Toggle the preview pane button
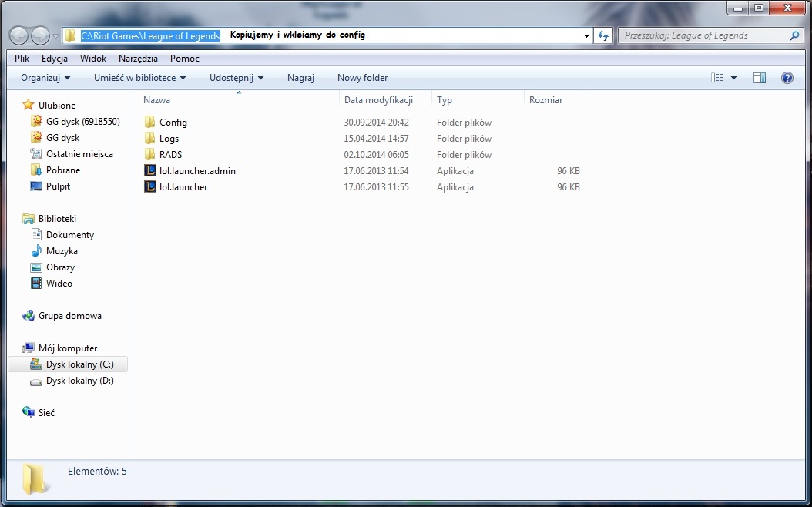This screenshot has height=507, width=812. (x=760, y=78)
